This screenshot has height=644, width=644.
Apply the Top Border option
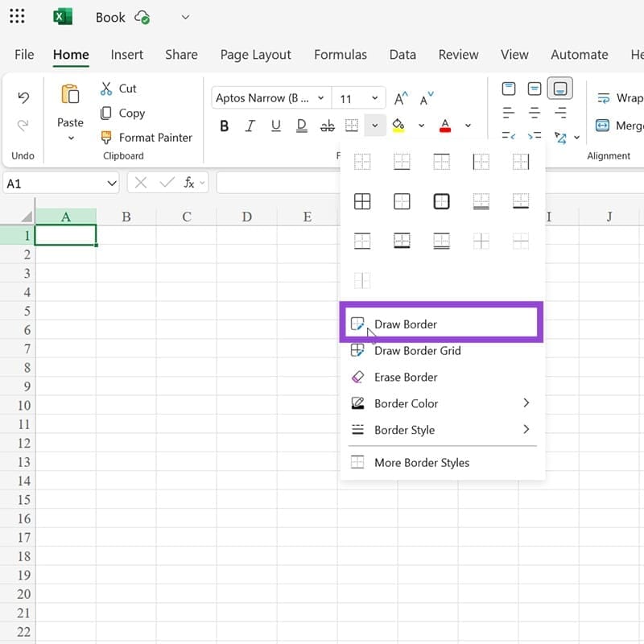(441, 162)
